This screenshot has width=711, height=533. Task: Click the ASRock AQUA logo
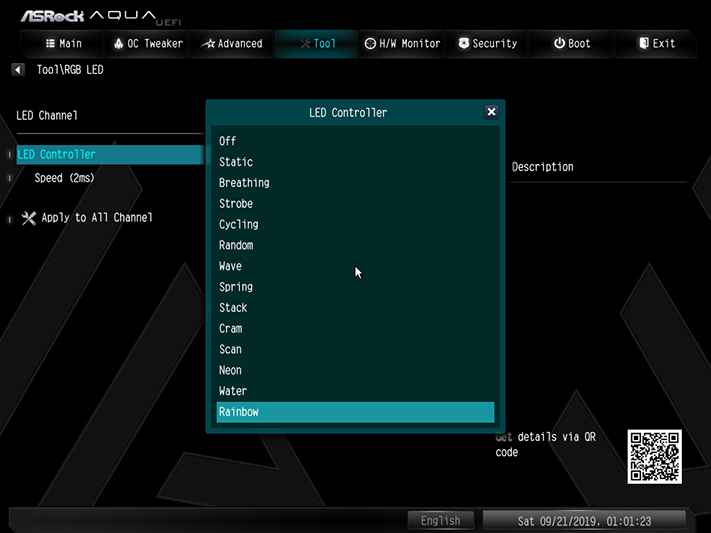100,17
